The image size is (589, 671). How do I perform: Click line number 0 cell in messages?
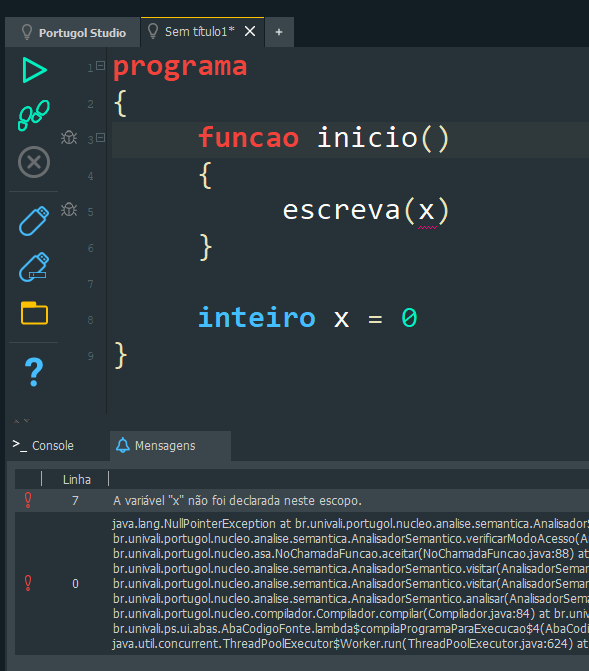click(75, 584)
